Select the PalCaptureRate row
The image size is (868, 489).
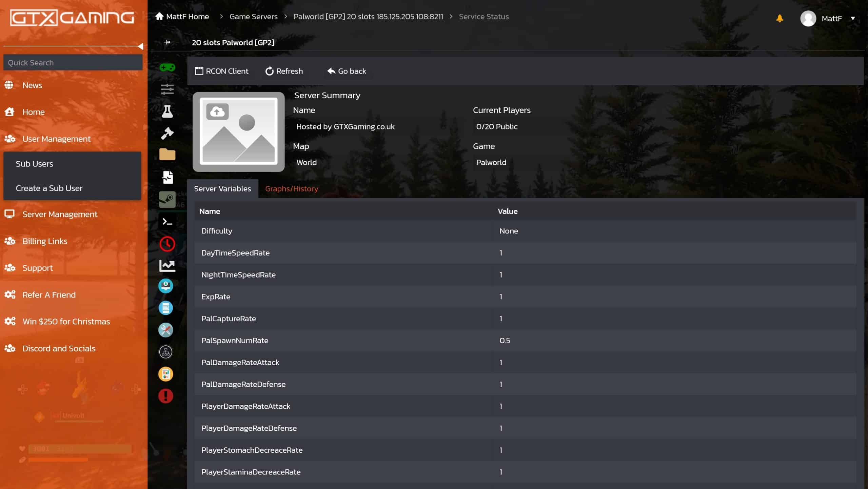point(525,319)
